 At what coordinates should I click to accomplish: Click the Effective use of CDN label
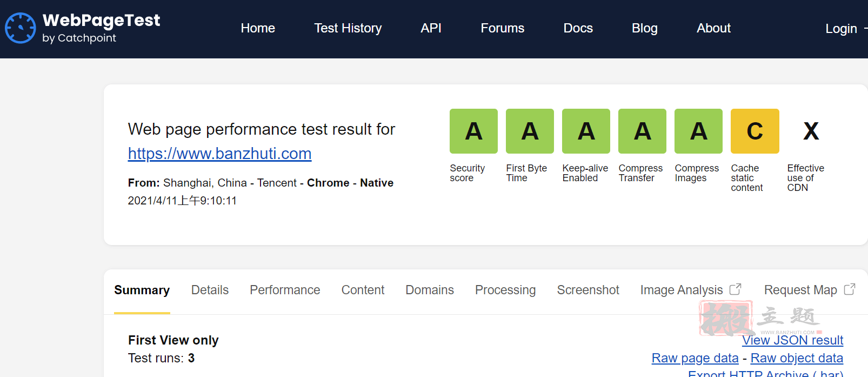pyautogui.click(x=805, y=178)
